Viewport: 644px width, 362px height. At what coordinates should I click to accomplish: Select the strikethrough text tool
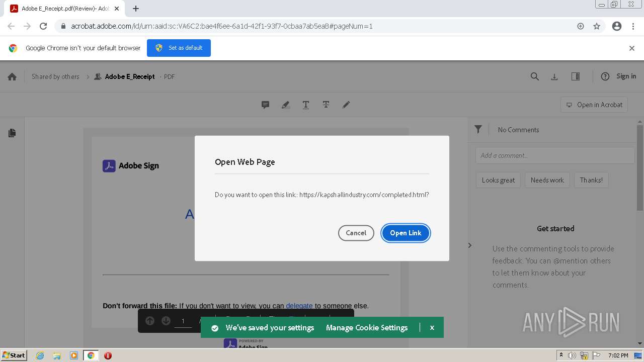[x=326, y=105]
